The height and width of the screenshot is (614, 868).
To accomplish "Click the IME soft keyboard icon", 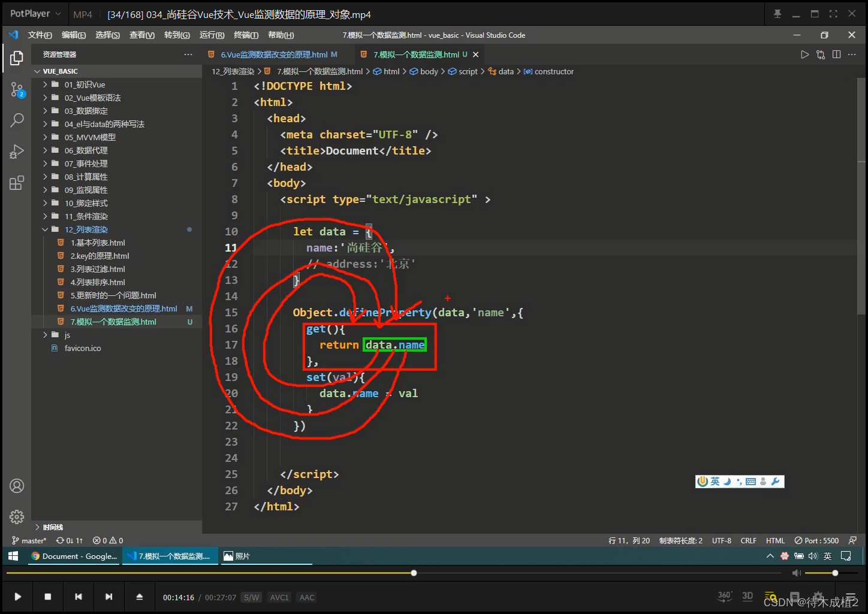I will 751,482.
